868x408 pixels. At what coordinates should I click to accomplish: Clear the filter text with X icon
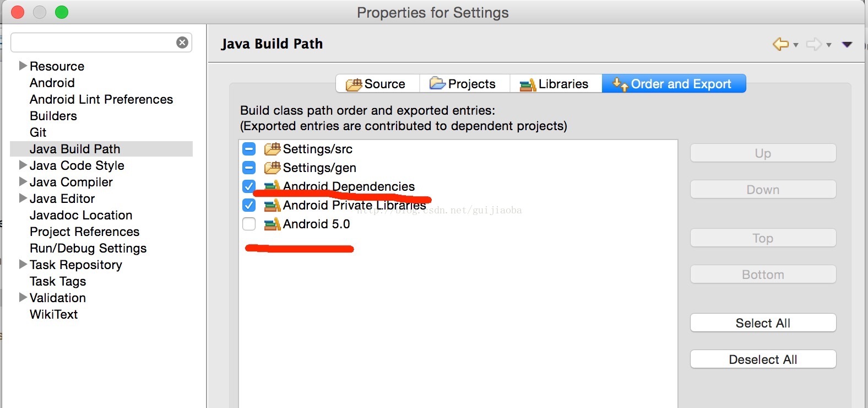pyautogui.click(x=182, y=42)
